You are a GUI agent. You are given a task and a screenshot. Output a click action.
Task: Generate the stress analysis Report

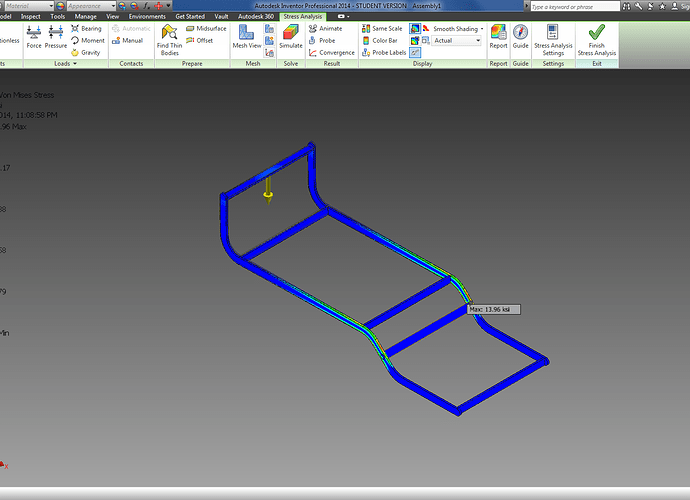point(498,37)
